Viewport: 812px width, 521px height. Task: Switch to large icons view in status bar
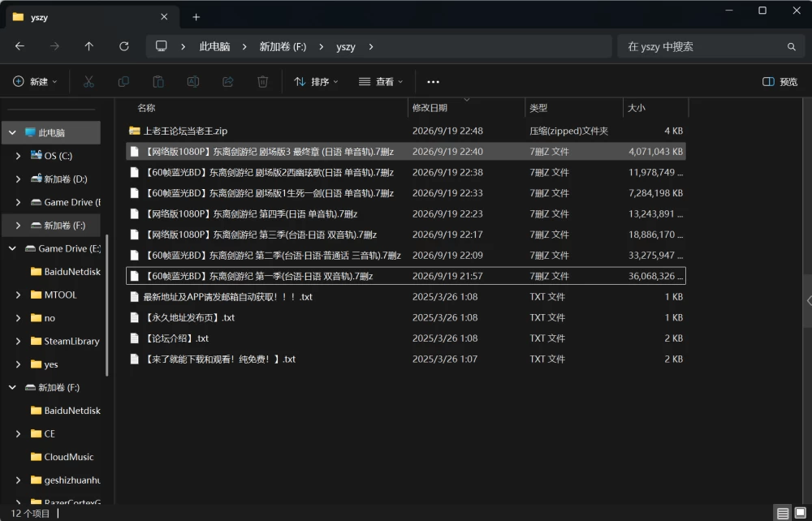(800, 513)
